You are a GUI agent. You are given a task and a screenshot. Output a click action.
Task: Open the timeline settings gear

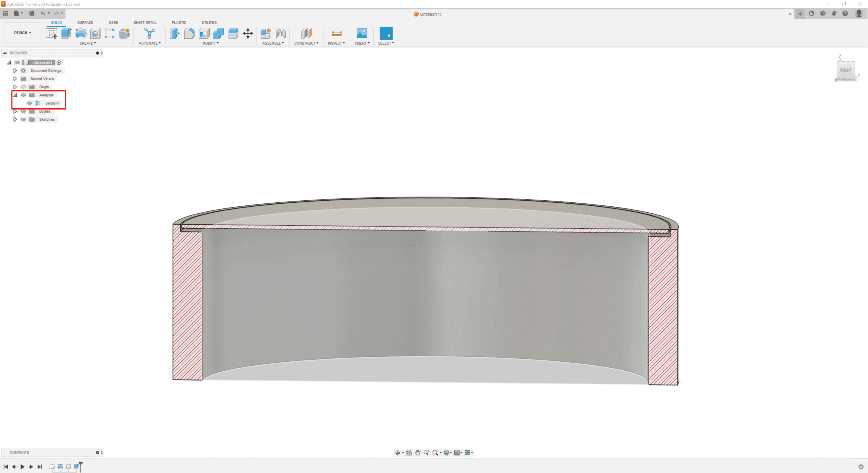tap(861, 467)
